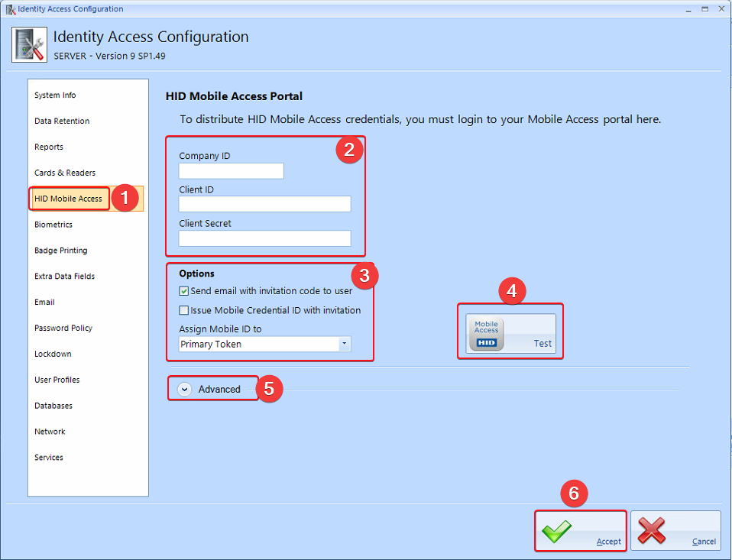Image resolution: width=732 pixels, height=560 pixels.
Task: Click the Company ID input field
Action: click(x=231, y=171)
